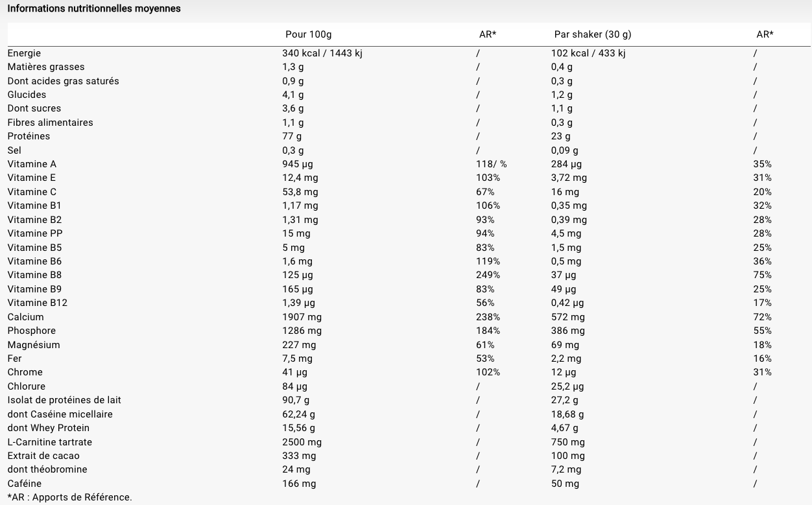
Task: Click the Energie row label
Action: pyautogui.click(x=24, y=53)
